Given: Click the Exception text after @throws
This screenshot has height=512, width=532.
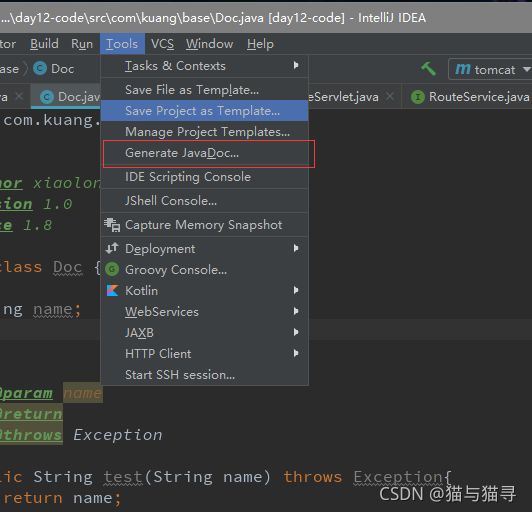Looking at the screenshot, I should click(x=118, y=435).
